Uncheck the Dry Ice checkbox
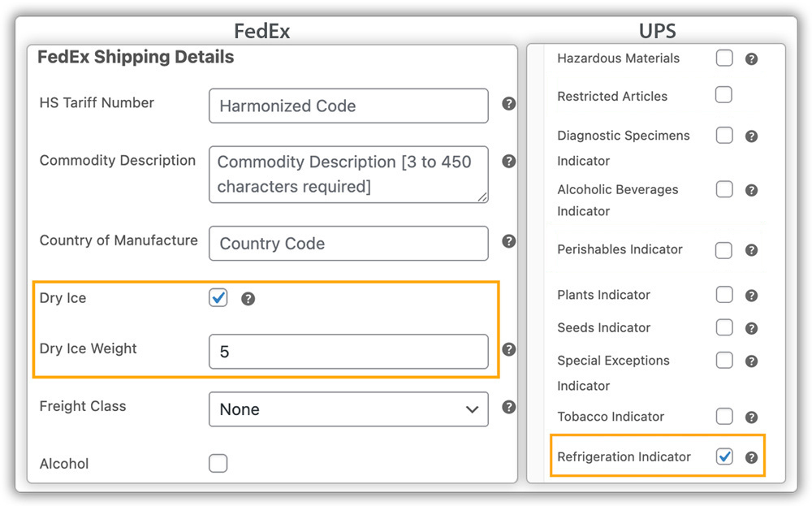Viewport: 812px width, 506px height. point(218,298)
